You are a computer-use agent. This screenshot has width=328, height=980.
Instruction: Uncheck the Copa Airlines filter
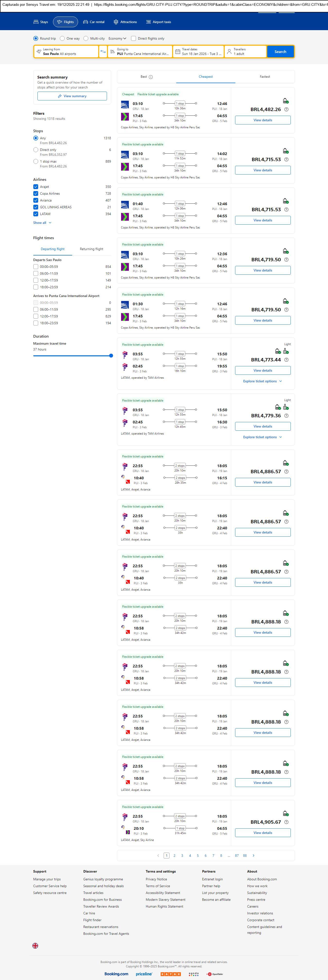point(36,194)
